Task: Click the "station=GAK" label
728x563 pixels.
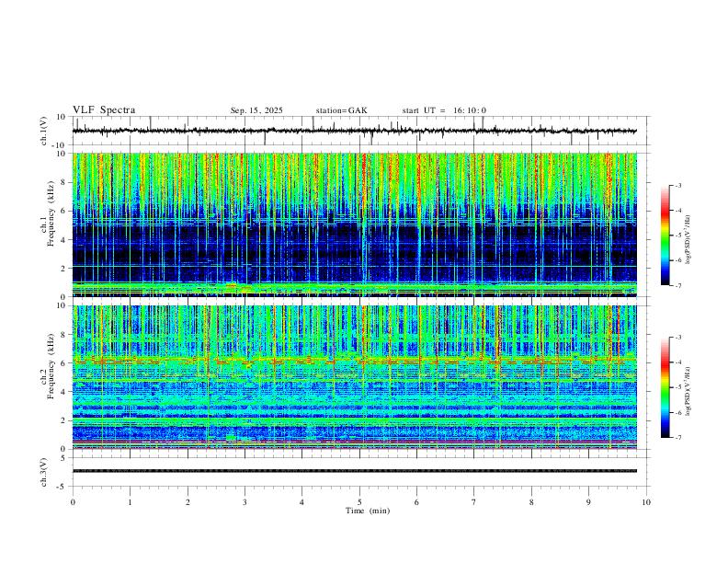Action: coord(341,110)
